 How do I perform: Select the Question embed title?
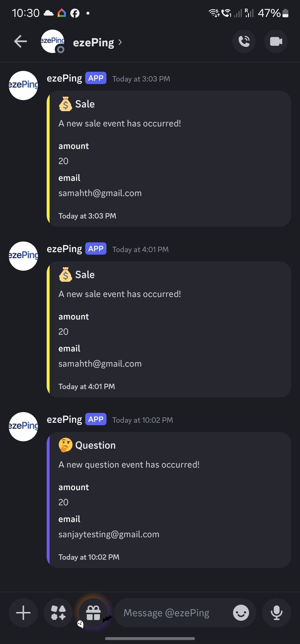pyautogui.click(x=95, y=445)
